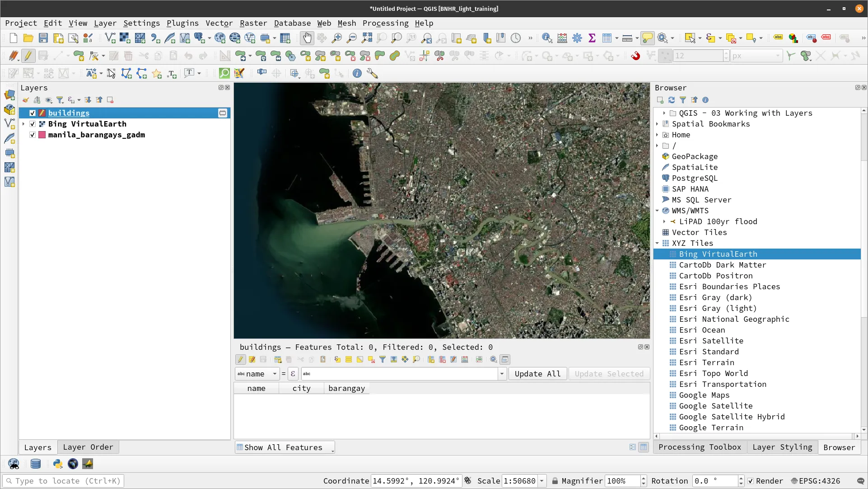
Task: Open the Python console icon
Action: coord(57,464)
